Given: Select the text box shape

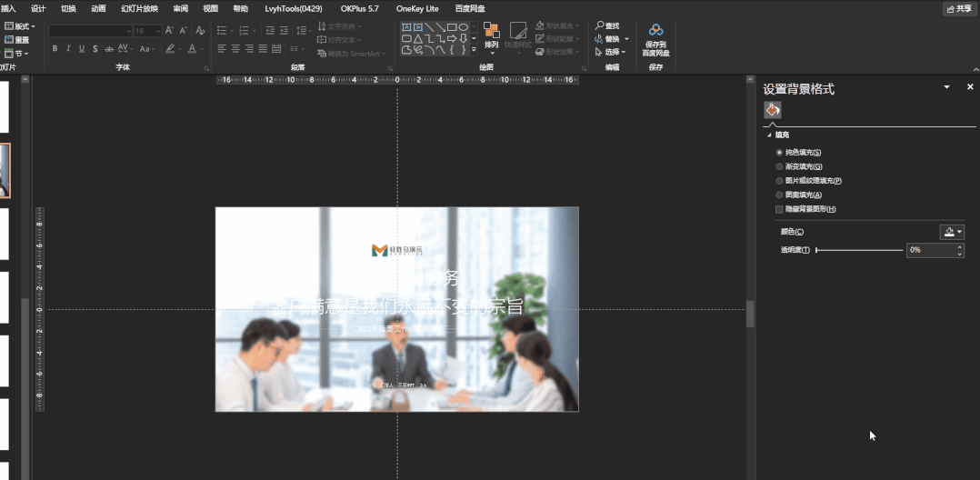Looking at the screenshot, I should coord(406,27).
